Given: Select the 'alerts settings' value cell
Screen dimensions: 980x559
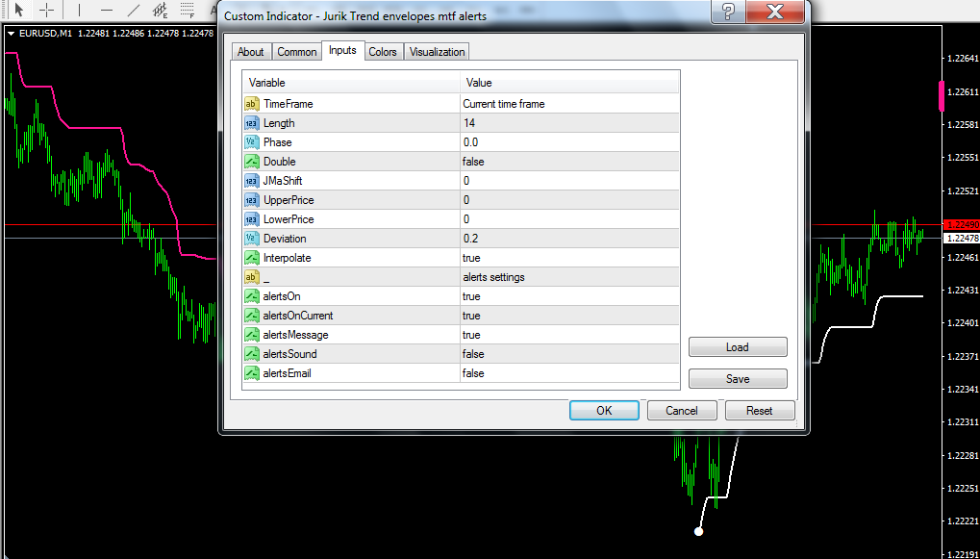Looking at the screenshot, I should coord(569,277).
